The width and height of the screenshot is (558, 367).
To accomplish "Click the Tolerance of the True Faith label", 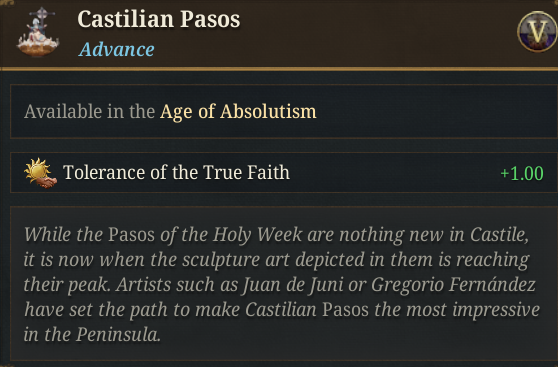I will pos(177,173).
